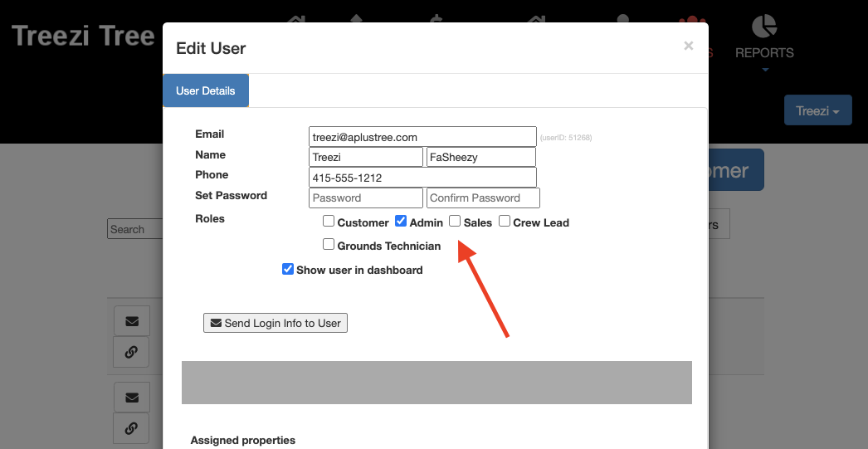
Task: Click the Phone number field
Action: 422,178
